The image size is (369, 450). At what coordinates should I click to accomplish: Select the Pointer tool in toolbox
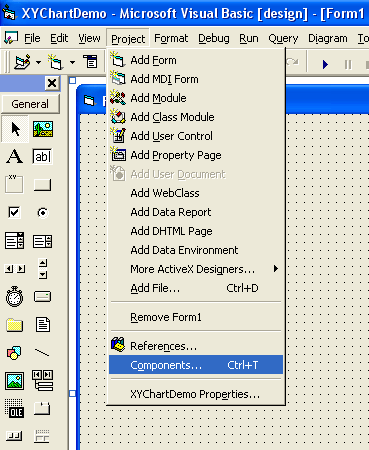15,129
